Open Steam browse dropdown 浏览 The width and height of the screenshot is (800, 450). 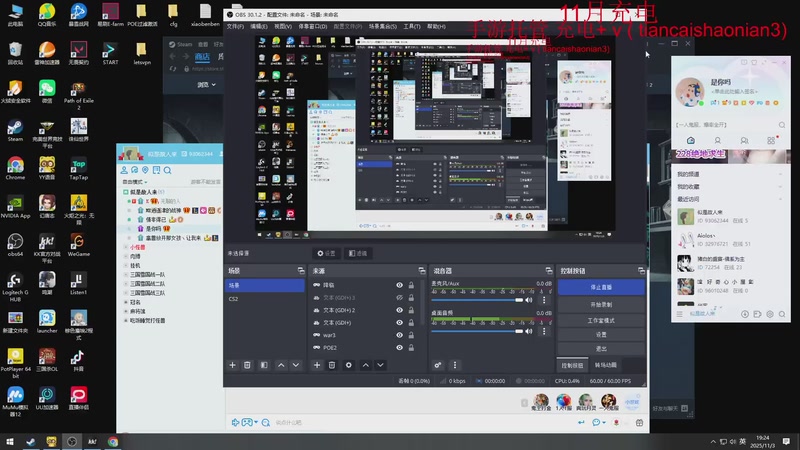[x=206, y=85]
